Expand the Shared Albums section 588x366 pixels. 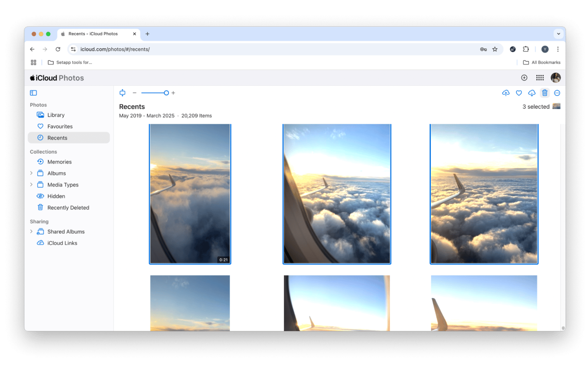(31, 231)
